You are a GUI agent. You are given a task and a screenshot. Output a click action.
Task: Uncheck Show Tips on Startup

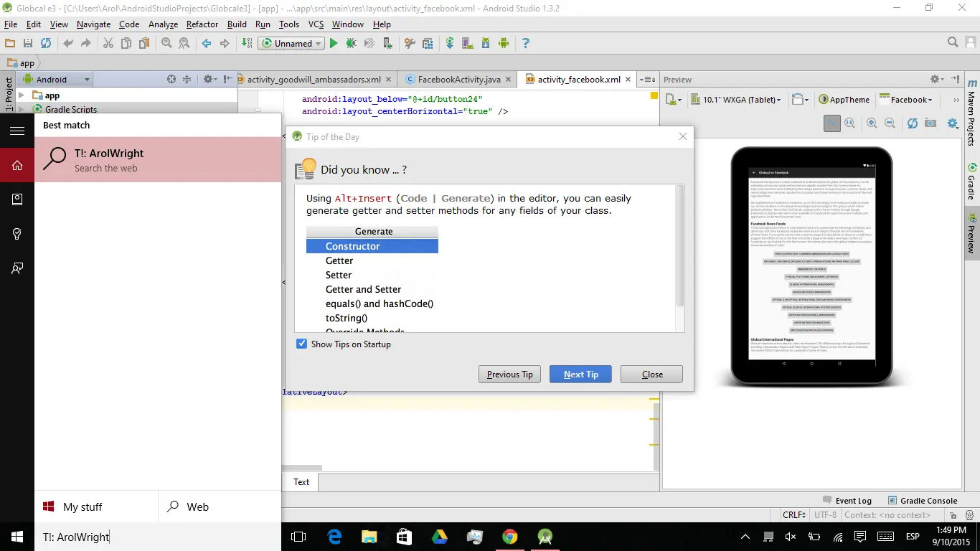click(302, 344)
